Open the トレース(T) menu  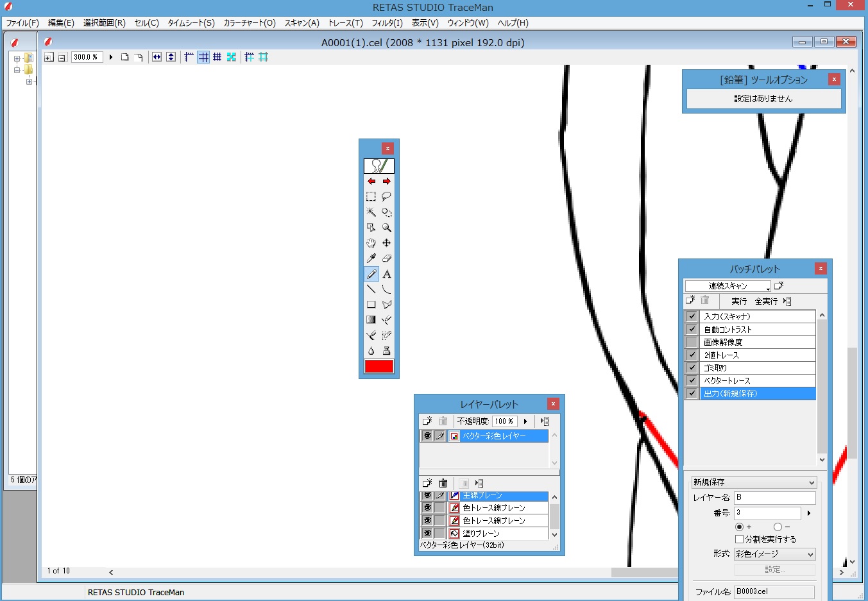tap(345, 23)
